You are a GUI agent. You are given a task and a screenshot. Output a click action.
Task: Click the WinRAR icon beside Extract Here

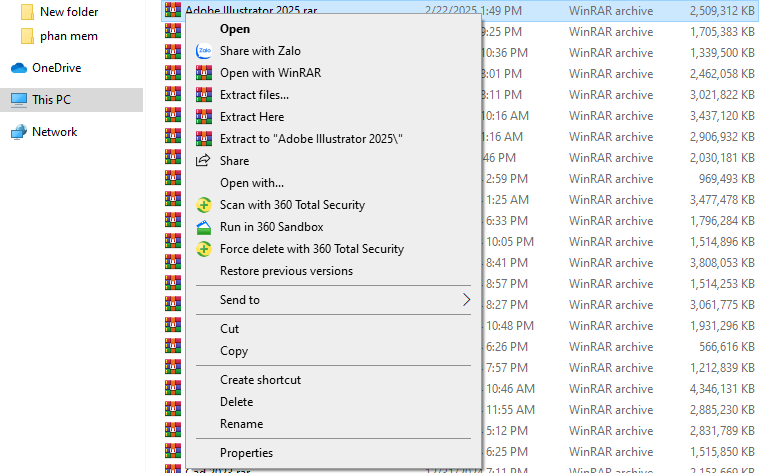204,117
